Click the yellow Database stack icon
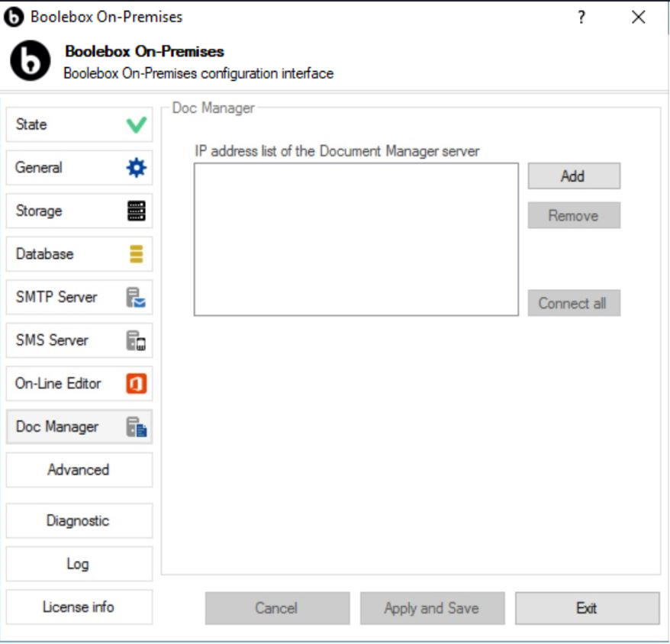 [137, 254]
